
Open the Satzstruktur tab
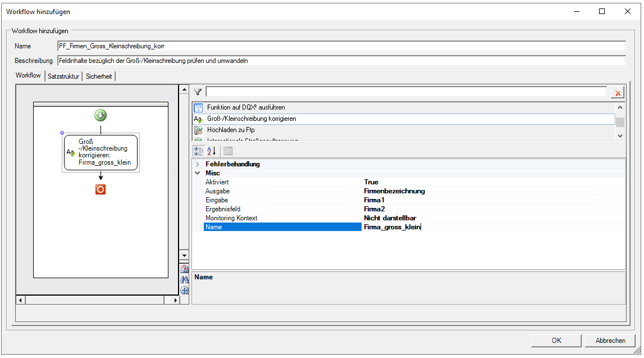coord(63,76)
